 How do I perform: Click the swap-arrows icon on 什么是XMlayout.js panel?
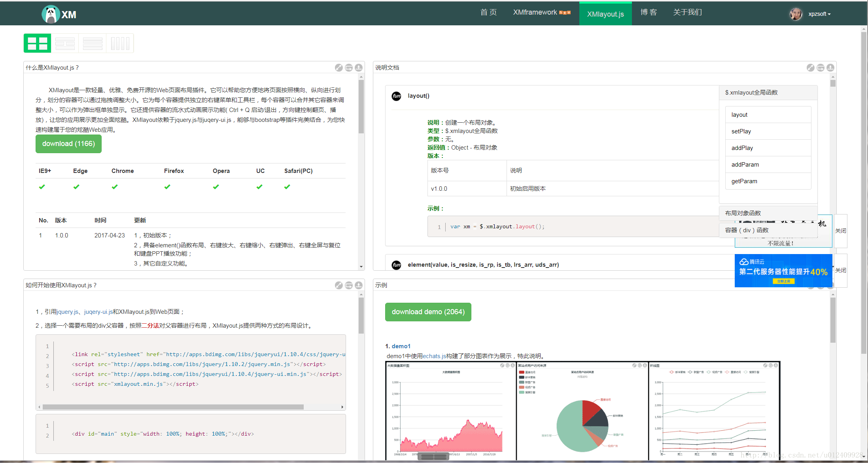click(349, 68)
